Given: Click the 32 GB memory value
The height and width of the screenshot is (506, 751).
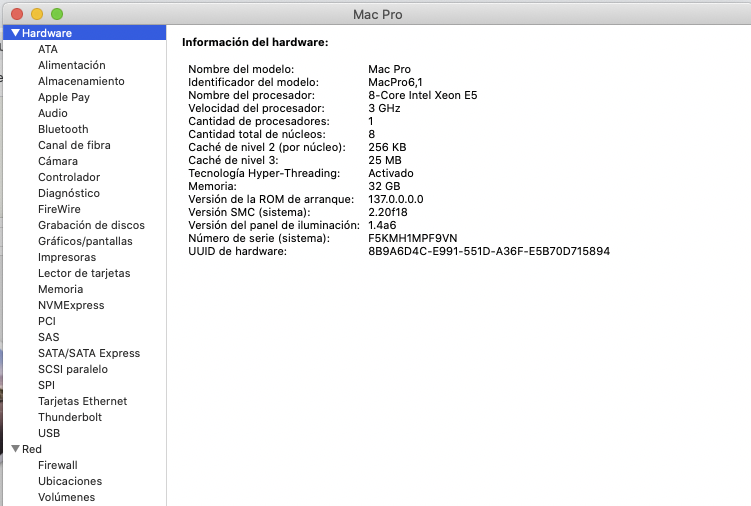Looking at the screenshot, I should pos(384,186).
